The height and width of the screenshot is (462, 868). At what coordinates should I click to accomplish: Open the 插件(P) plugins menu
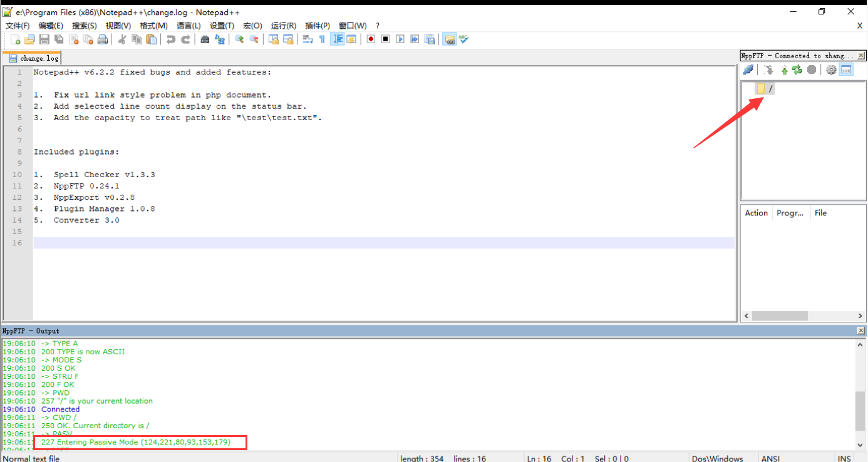[317, 26]
